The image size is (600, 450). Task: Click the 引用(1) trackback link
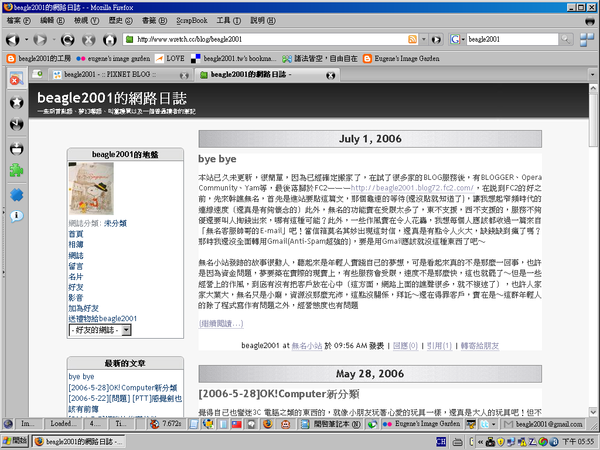[439, 346]
